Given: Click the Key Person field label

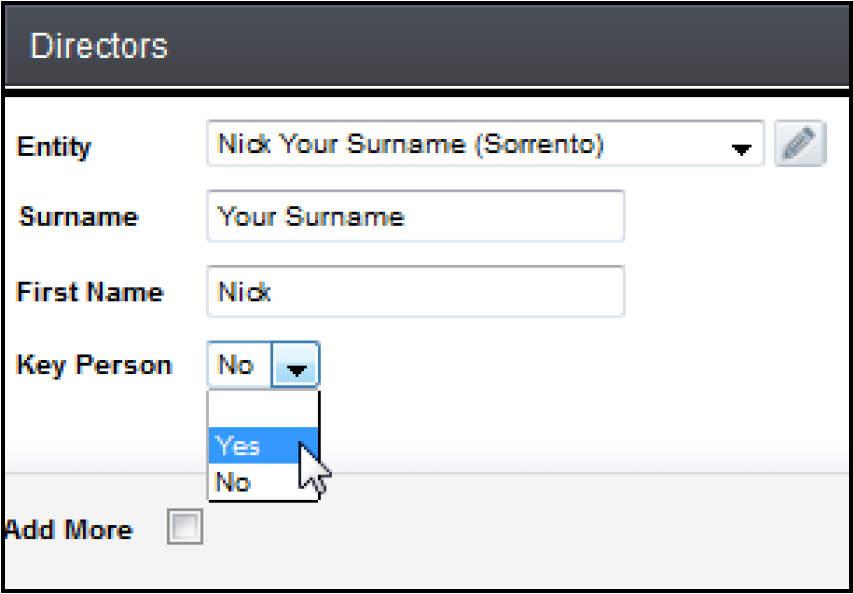Looking at the screenshot, I should point(94,365).
